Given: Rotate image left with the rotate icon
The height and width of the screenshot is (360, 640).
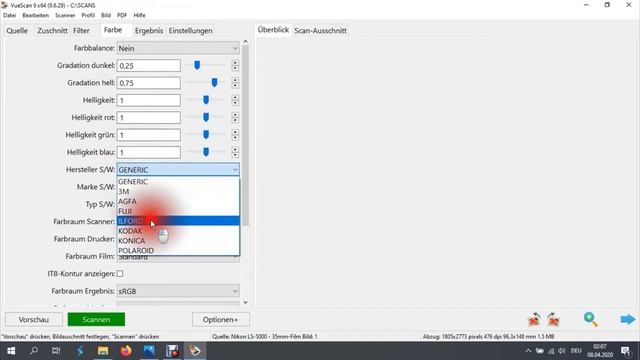Looking at the screenshot, I should [534, 319].
